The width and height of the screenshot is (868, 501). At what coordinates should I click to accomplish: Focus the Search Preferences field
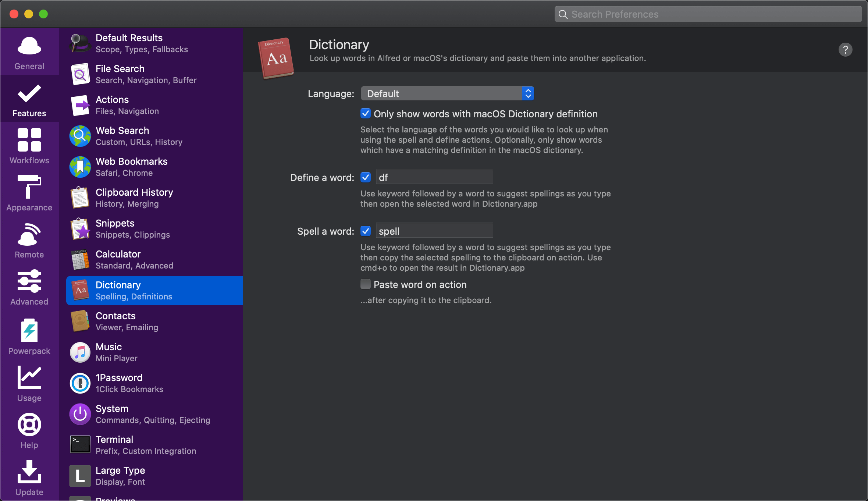(708, 14)
